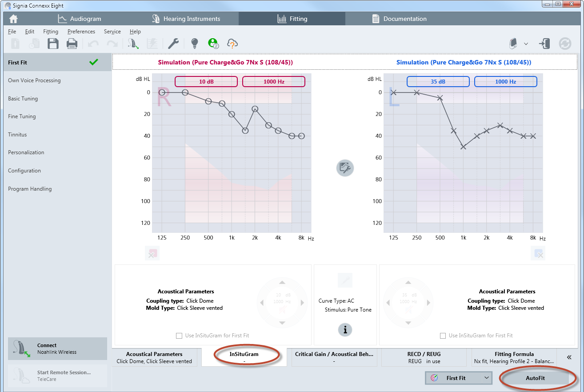Screen dimensions: 584x392
Task: Open Critical Gain / Acoustical Behavior tab
Action: point(334,357)
